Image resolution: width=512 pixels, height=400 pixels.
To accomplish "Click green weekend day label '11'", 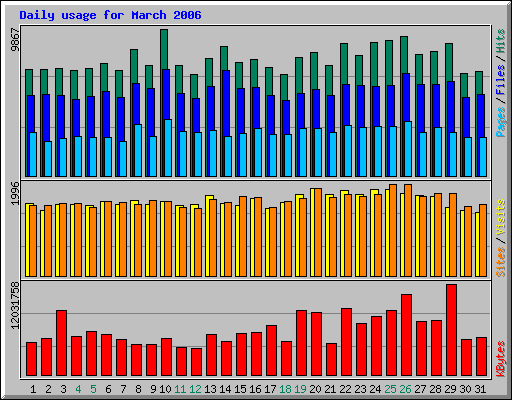I will (x=180, y=389).
